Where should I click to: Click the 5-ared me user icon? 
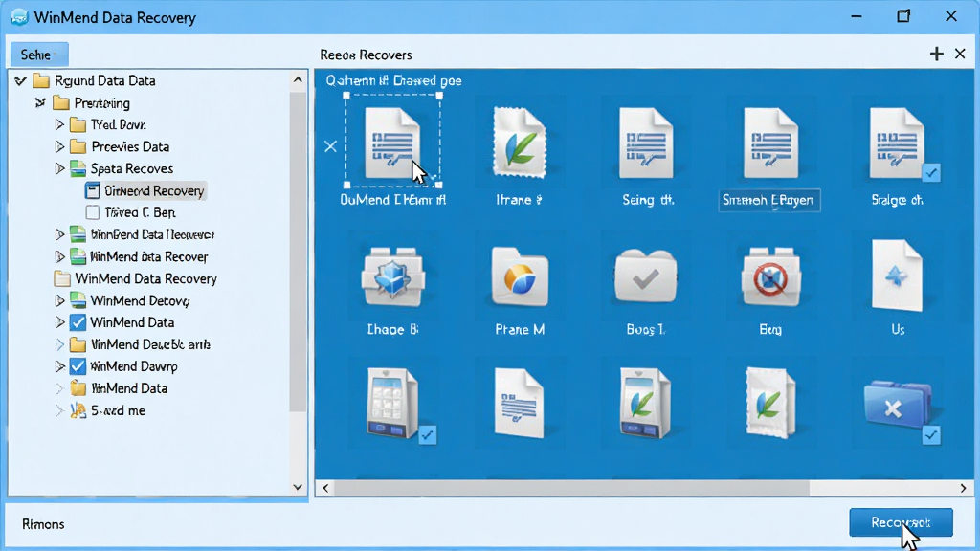coord(78,410)
